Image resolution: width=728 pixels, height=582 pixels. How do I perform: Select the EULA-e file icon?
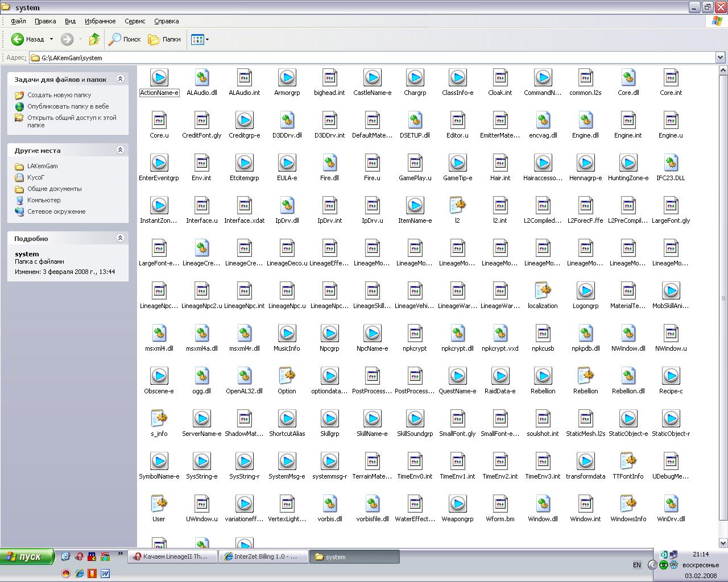[x=287, y=163]
